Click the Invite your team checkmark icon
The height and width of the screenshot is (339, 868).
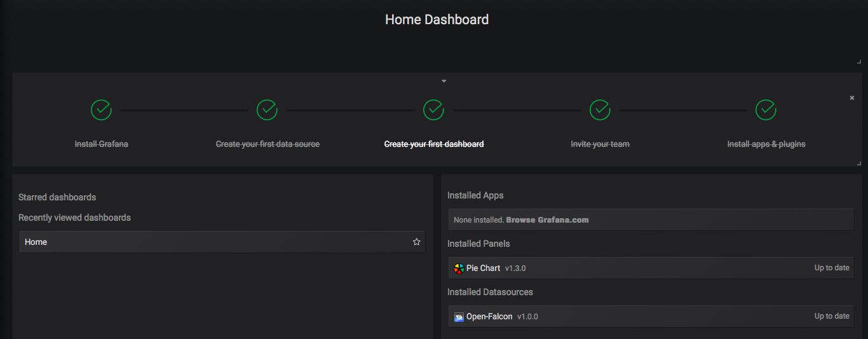(600, 109)
